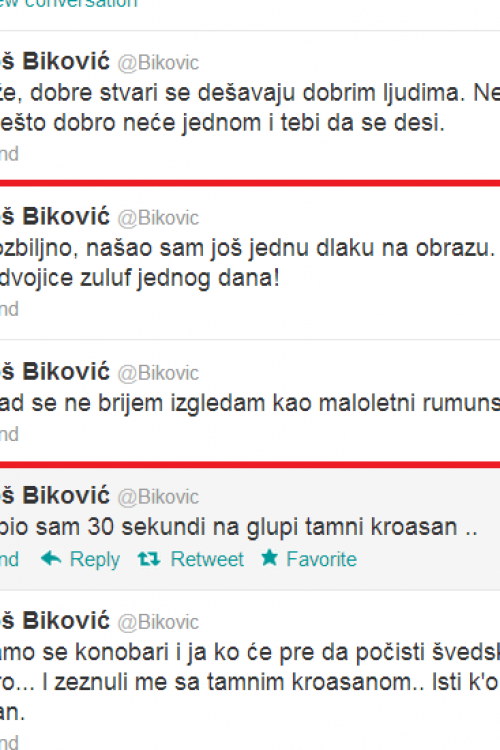Viewport: 500px width, 750px height.
Task: Select the tweet 'dobre stvari se dešavaju'
Action: (x=250, y=106)
